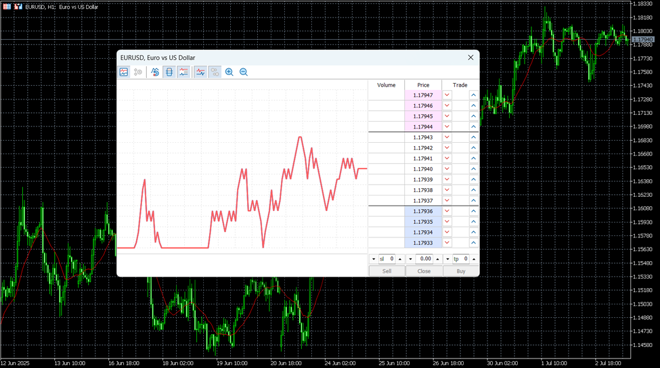Zoom out the depth of market

pyautogui.click(x=243, y=72)
